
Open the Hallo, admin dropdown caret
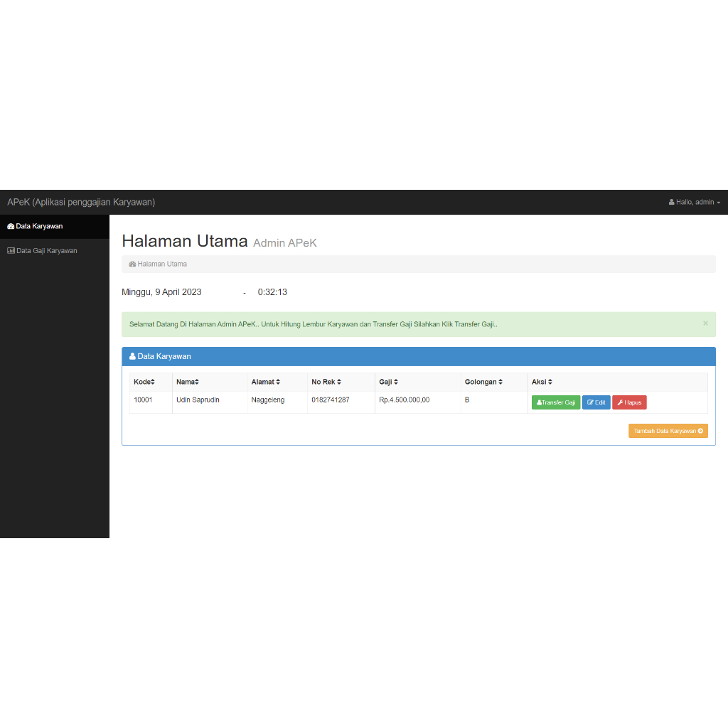point(718,203)
